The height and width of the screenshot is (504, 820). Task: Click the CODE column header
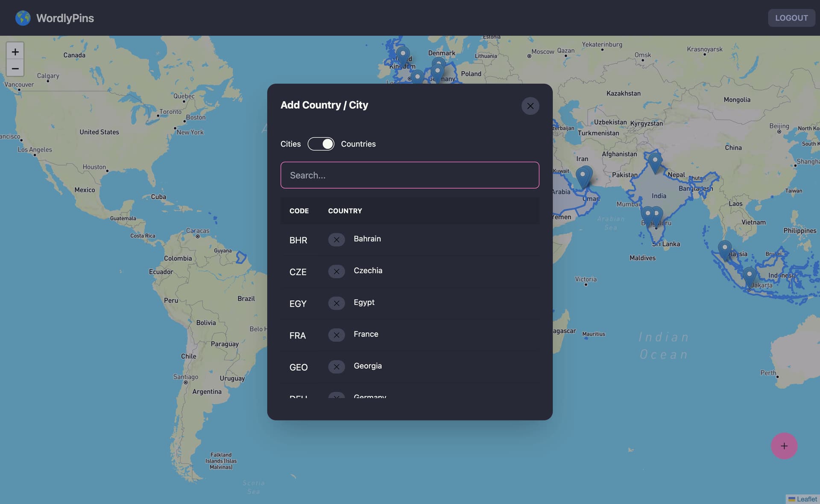click(x=299, y=211)
